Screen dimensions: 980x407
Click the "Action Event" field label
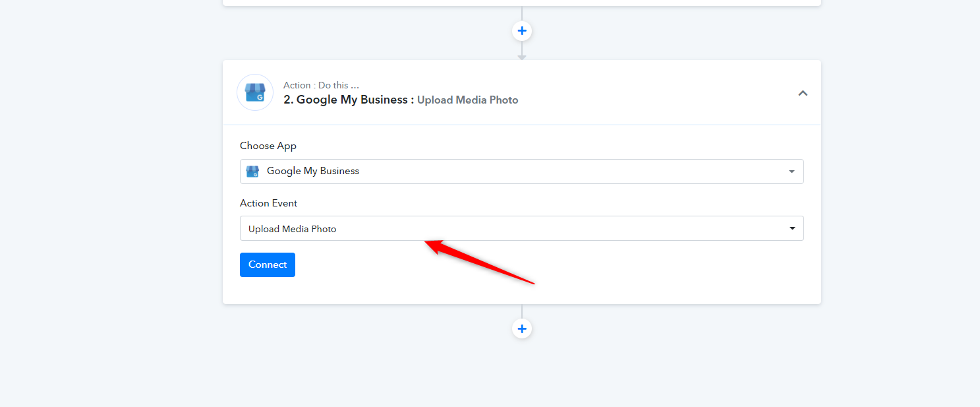point(268,203)
